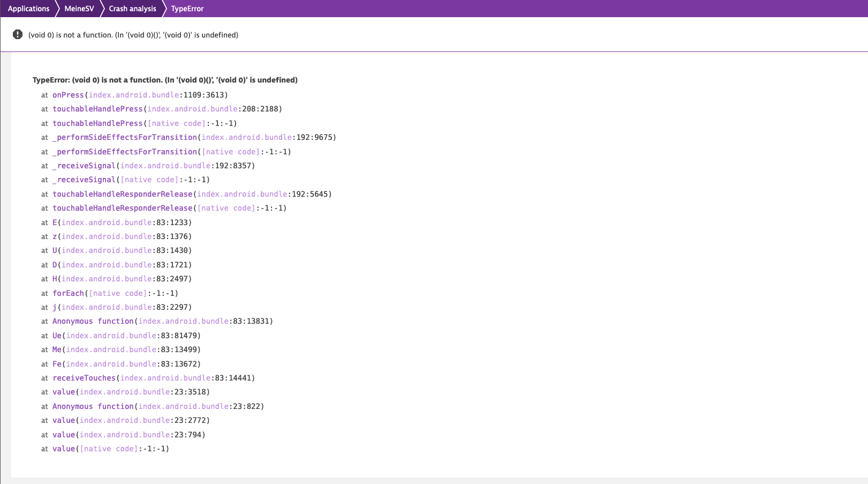This screenshot has width=868, height=484.
Task: Open the MeineSV breadcrumb
Action: (x=79, y=9)
